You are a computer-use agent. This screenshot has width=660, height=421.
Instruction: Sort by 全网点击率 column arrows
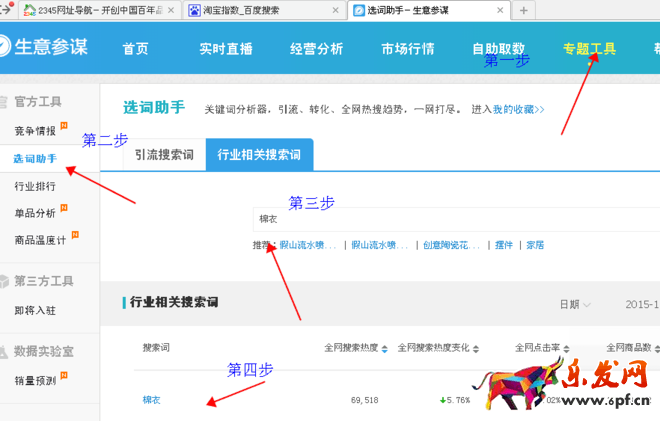[566, 349]
